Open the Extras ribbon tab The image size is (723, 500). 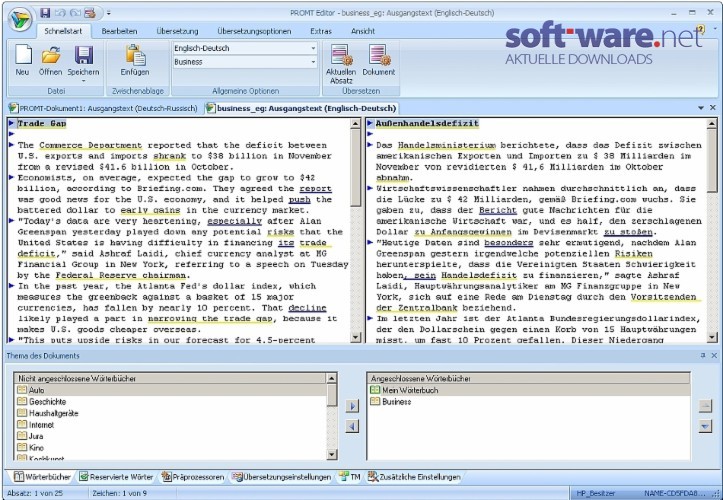pyautogui.click(x=321, y=31)
